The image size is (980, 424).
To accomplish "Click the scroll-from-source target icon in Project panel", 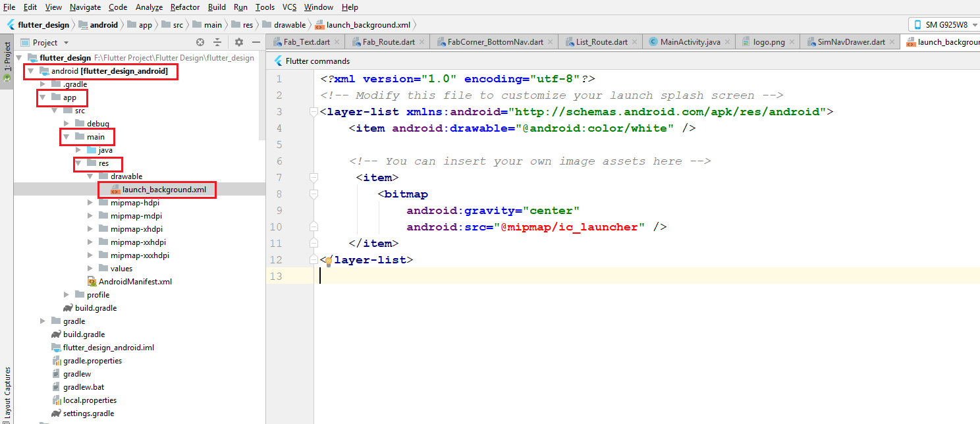I will (201, 42).
